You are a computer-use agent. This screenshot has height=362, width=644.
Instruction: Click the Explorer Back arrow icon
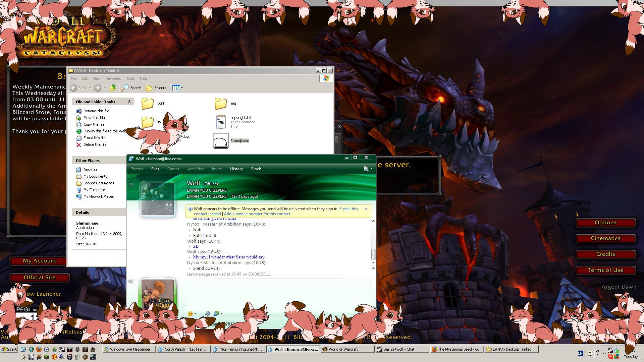(x=73, y=88)
